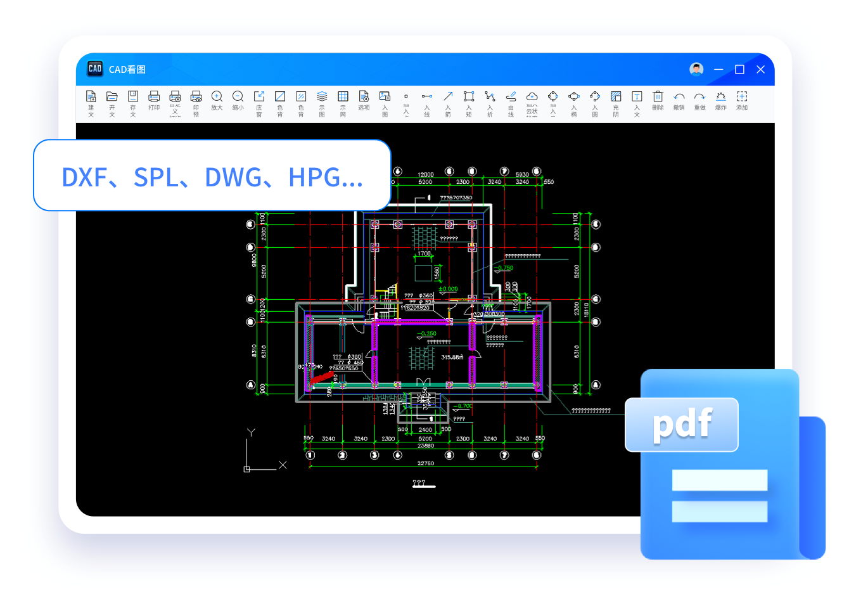868x606 pixels.
Task: Save the drawing with the floppy disk icon
Action: tap(133, 97)
